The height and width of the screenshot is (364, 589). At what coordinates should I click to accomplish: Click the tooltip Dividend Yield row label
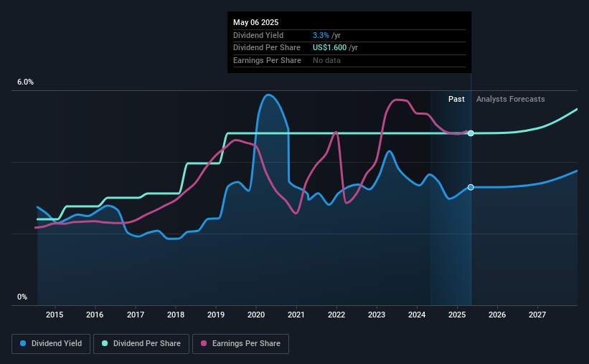(x=258, y=35)
